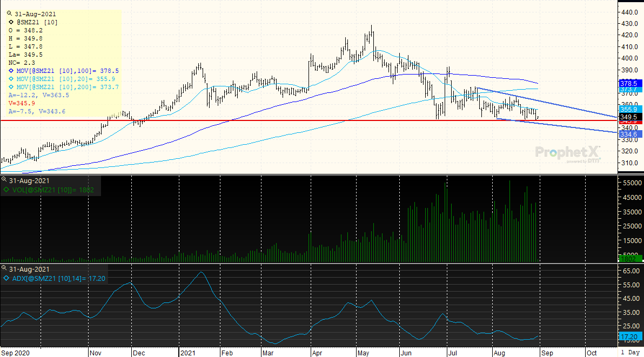Click the magnifier icon in ADX panel
Screen dimensions: 644x357
click(x=4, y=269)
